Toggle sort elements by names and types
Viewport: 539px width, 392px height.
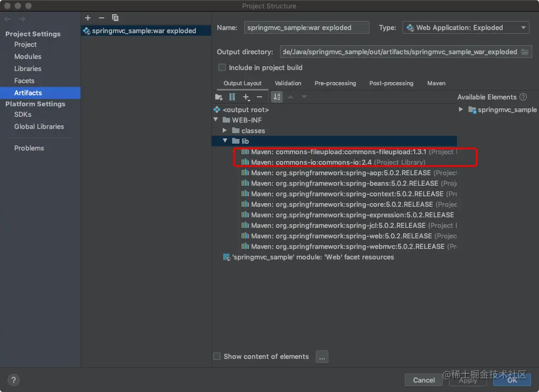pos(277,97)
